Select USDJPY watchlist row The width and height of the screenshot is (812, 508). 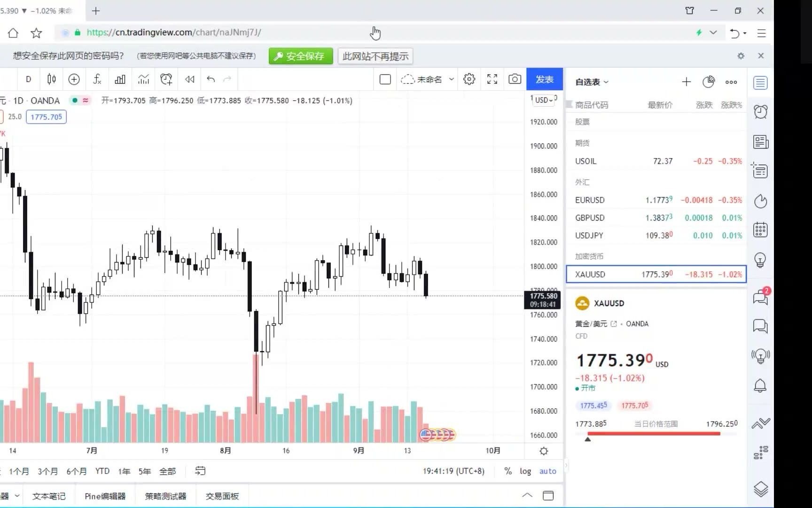point(656,235)
